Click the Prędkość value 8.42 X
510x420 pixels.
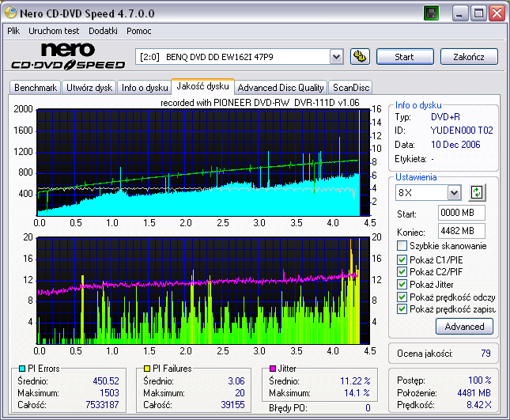tap(479, 405)
